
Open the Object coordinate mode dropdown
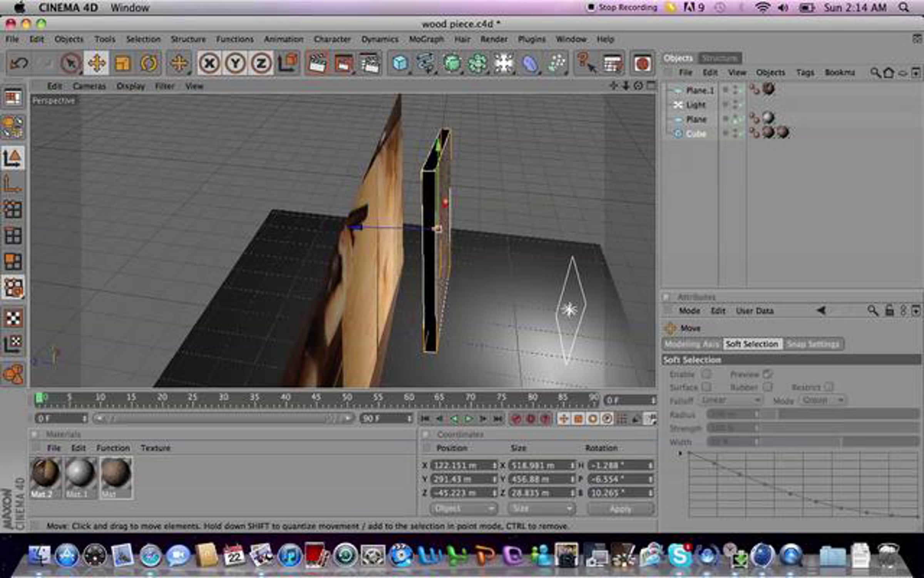463,509
